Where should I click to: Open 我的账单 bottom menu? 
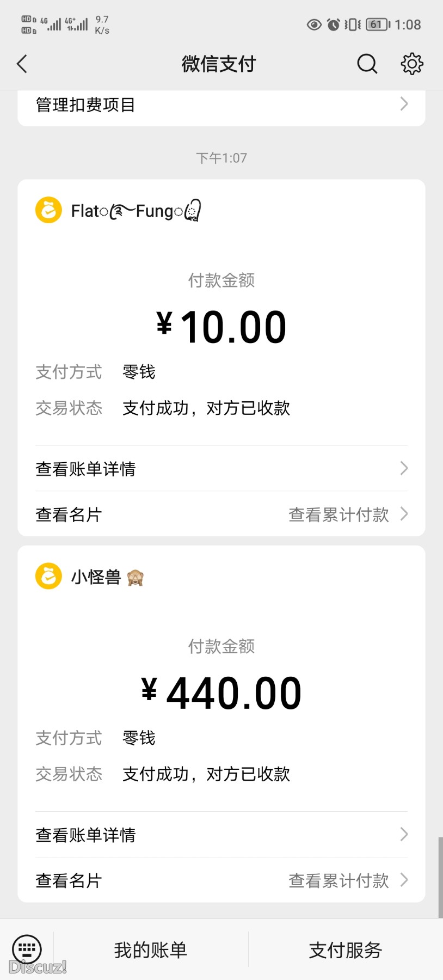pos(151,950)
